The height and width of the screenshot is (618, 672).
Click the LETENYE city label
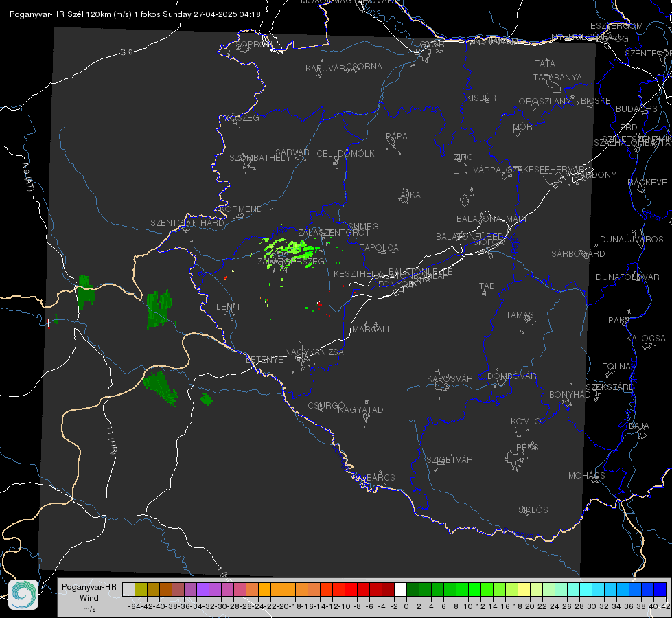click(264, 359)
